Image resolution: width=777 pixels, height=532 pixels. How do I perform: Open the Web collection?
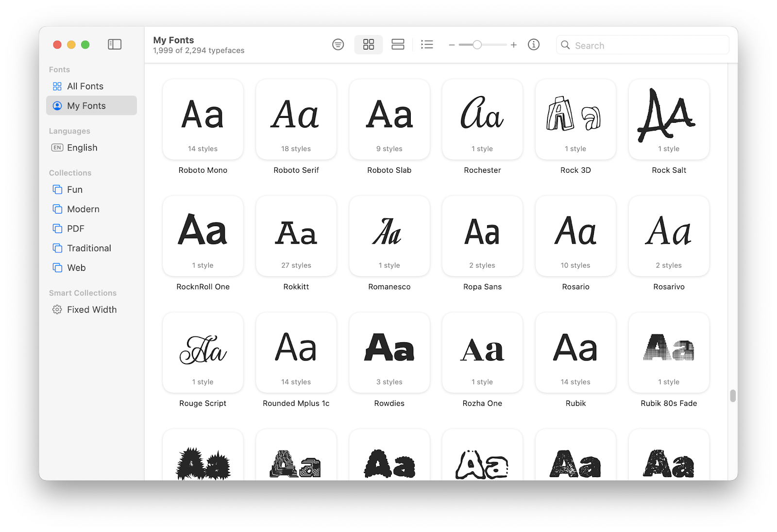tap(91, 268)
